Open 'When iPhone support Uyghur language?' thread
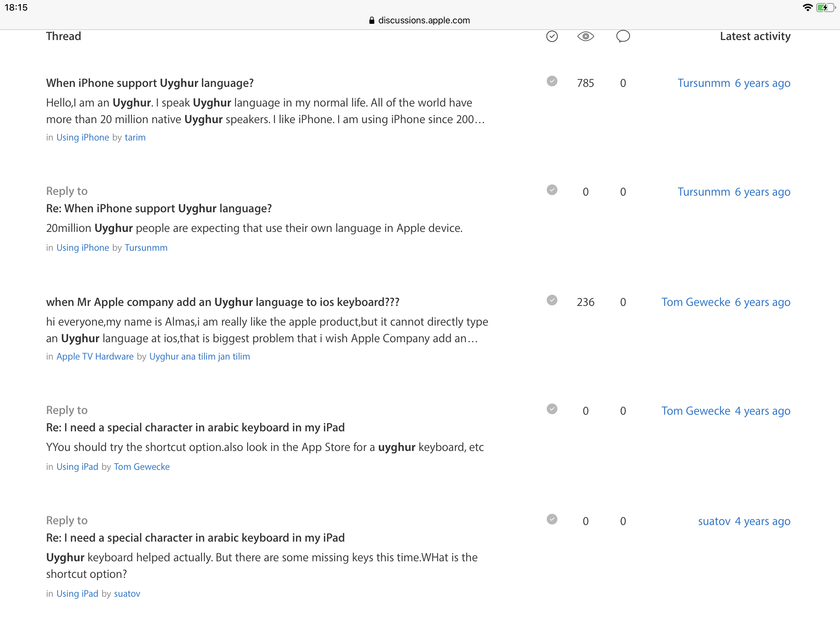Viewport: 840px width, 630px height. point(150,83)
